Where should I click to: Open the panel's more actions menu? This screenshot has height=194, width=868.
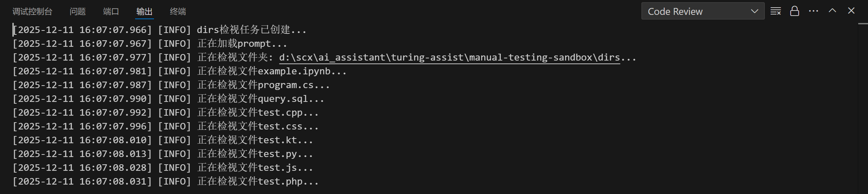[x=813, y=11]
